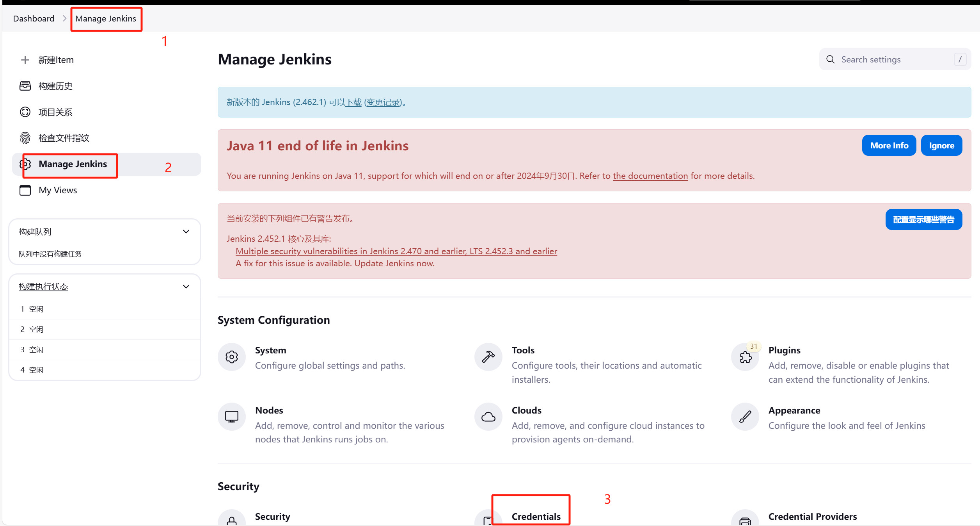Click the slash shortcut hint in search
This screenshot has width=980, height=526.
(960, 59)
